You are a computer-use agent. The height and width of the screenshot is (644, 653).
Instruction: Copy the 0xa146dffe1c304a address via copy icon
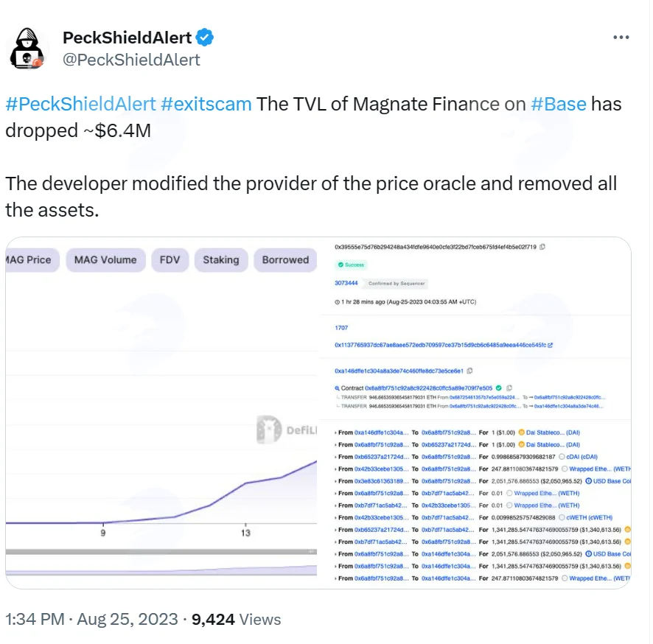469,371
